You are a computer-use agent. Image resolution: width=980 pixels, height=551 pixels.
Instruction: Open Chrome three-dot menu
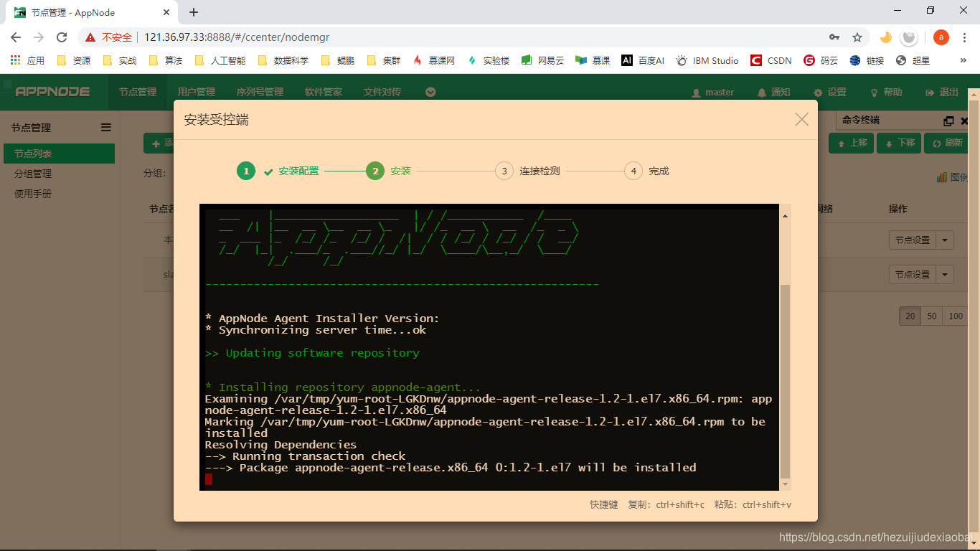coord(965,37)
